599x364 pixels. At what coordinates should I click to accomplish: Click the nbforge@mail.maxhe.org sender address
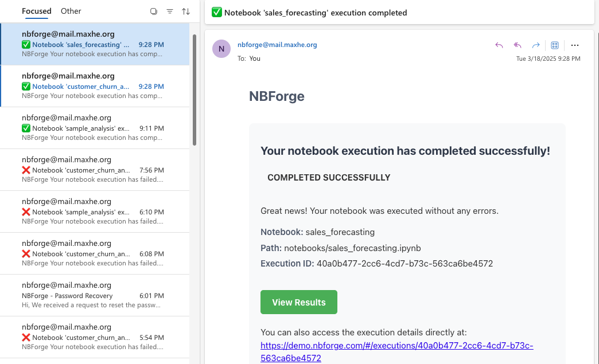pos(277,44)
